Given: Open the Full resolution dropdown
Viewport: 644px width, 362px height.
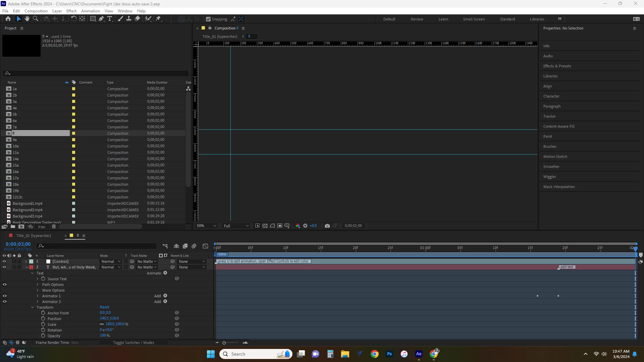Looking at the screenshot, I should [x=236, y=226].
